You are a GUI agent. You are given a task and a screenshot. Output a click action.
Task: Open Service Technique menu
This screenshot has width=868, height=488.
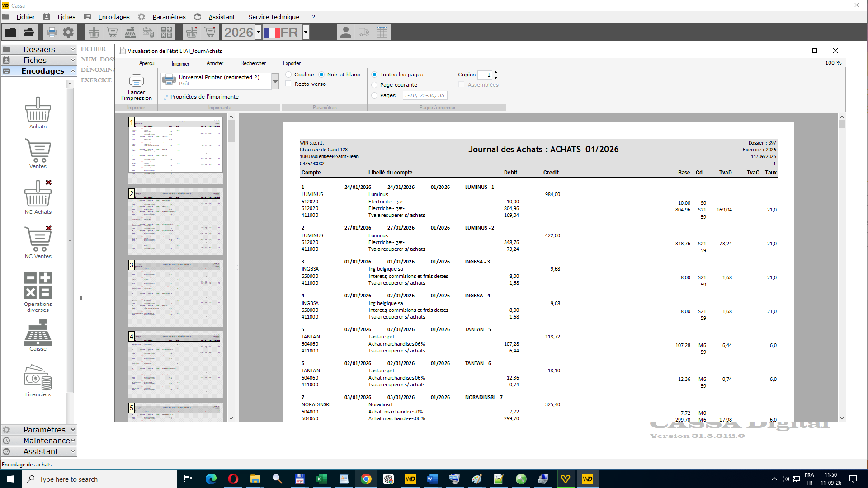point(274,17)
